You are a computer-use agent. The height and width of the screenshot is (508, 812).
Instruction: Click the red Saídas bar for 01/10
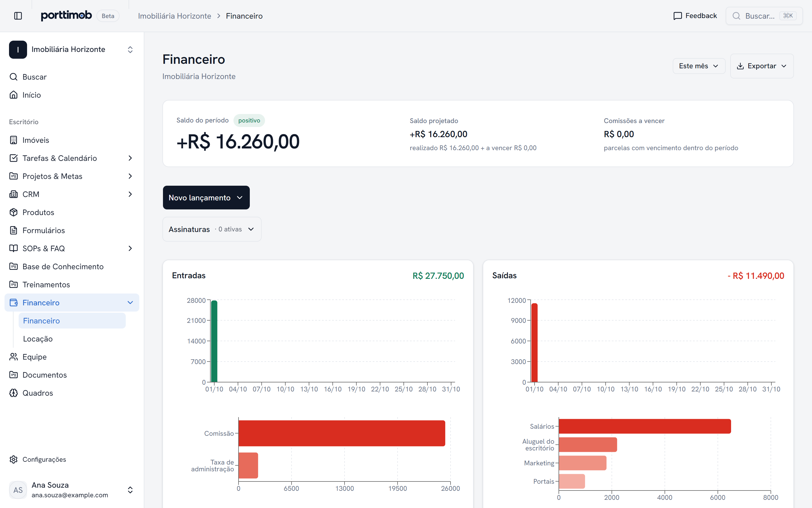(534, 342)
